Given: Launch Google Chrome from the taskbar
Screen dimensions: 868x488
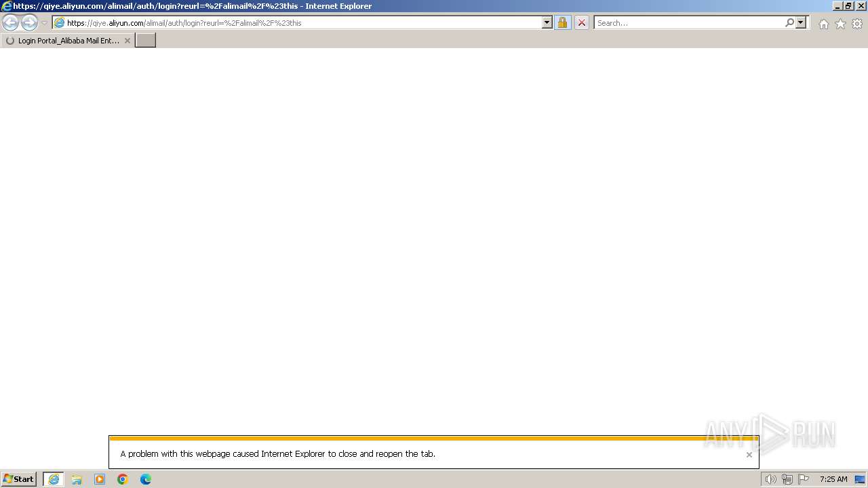Looking at the screenshot, I should [x=123, y=479].
